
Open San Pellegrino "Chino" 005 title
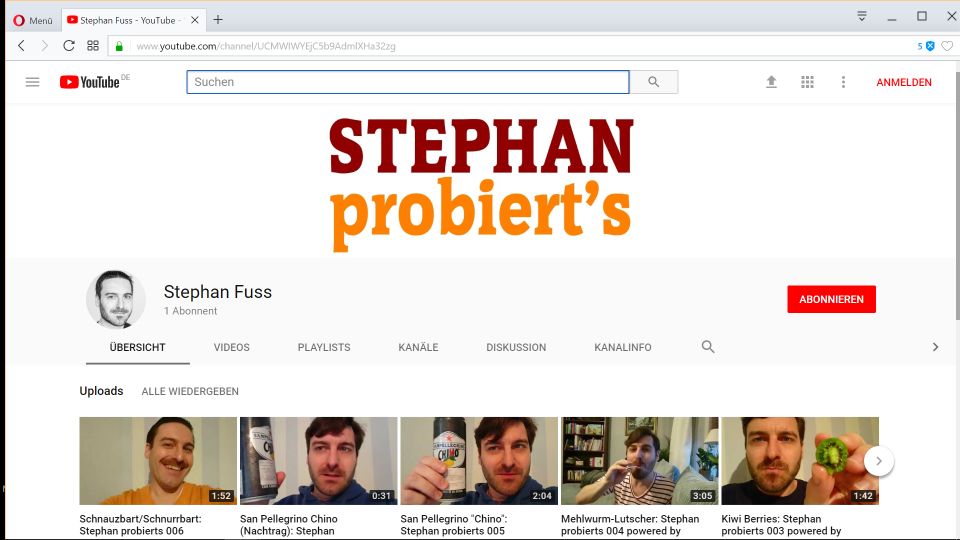pos(454,525)
